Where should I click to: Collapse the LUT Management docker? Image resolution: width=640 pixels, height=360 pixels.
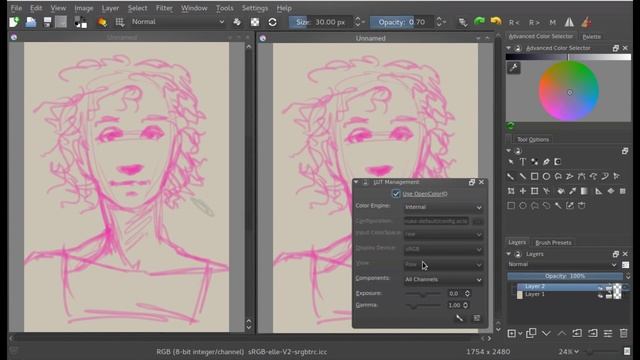click(356, 182)
